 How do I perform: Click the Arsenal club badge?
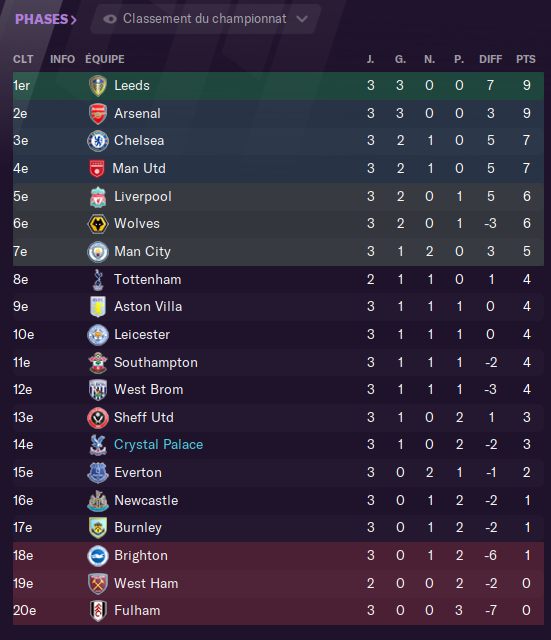click(98, 113)
